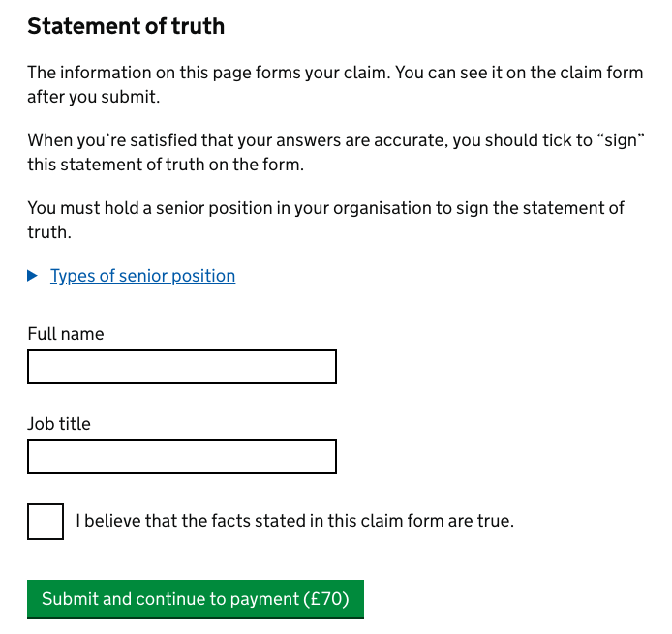Click the Full name field label
Viewport: 672px width, 634px height.
coord(66,334)
